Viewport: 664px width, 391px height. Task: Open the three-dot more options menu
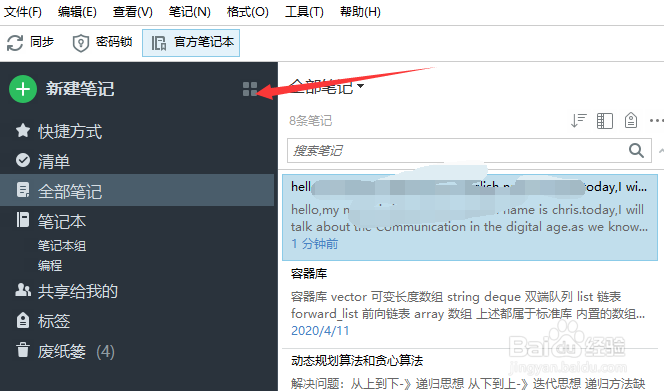[656, 121]
